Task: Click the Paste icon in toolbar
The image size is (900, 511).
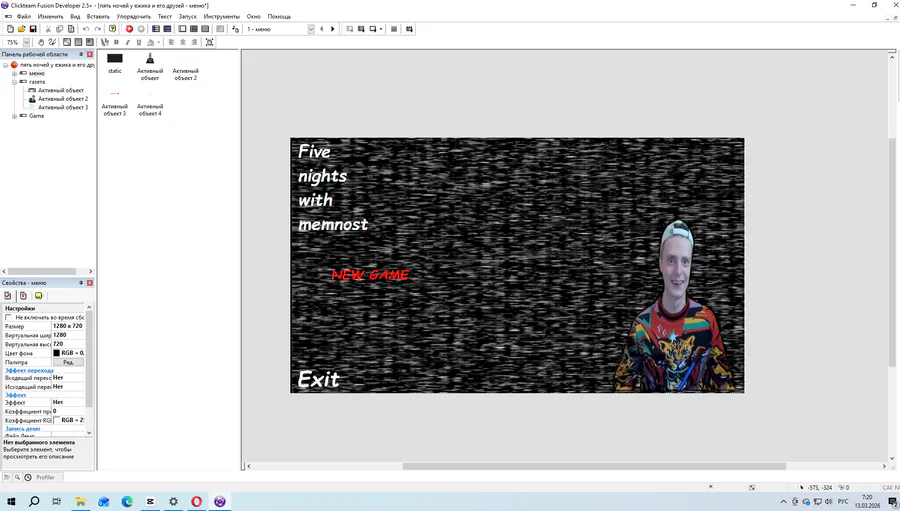Action: point(71,29)
